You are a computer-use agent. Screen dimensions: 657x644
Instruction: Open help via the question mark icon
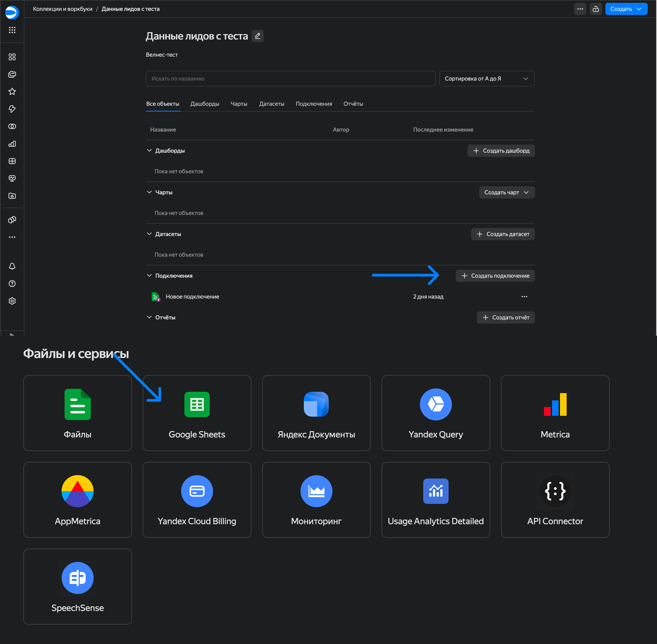click(x=12, y=283)
